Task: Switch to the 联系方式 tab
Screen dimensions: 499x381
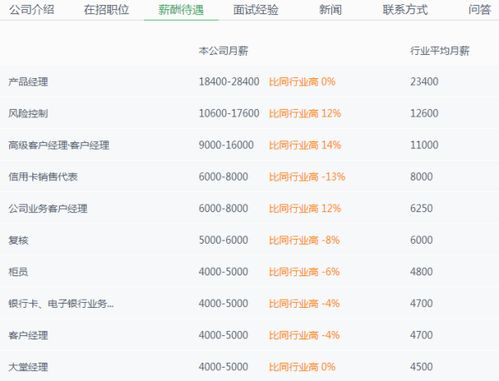Action: click(405, 10)
